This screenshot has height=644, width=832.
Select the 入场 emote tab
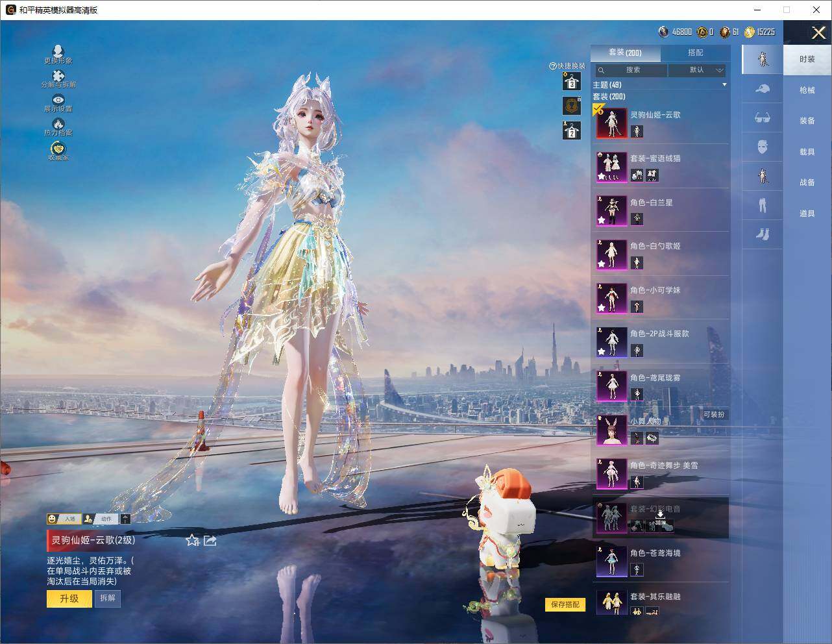pyautogui.click(x=64, y=519)
